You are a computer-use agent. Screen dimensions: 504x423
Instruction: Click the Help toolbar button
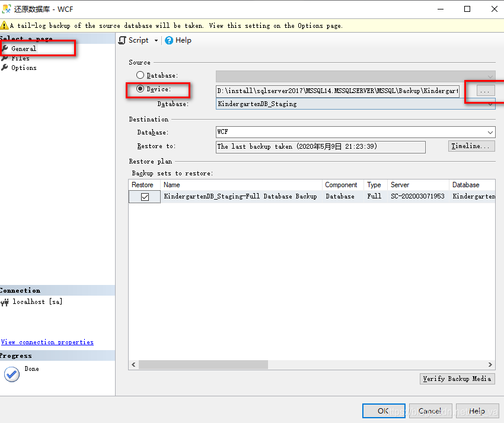(178, 40)
